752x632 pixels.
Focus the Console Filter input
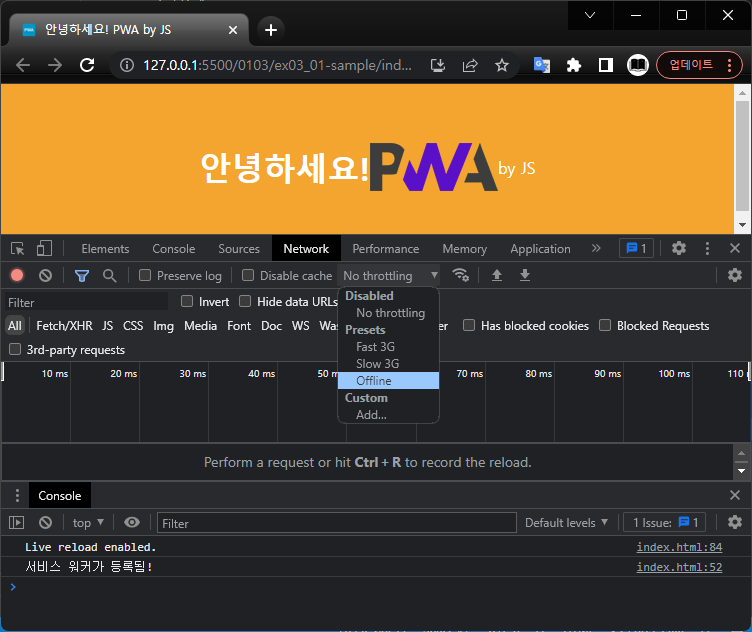[337, 523]
